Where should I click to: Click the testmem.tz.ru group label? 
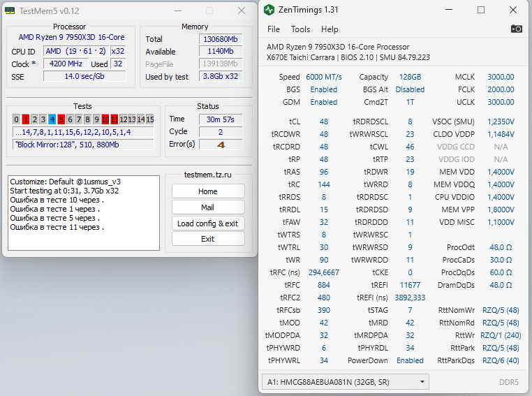[x=207, y=175]
